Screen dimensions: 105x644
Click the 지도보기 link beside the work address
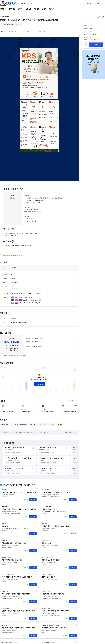pyautogui.click(x=38, y=293)
